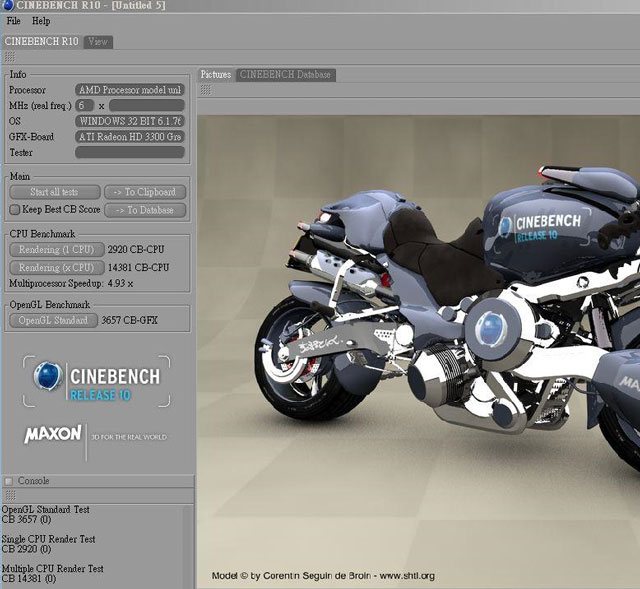Click the CINEBENCH app icon in title bar
The height and width of the screenshot is (589, 640).
(7, 6)
